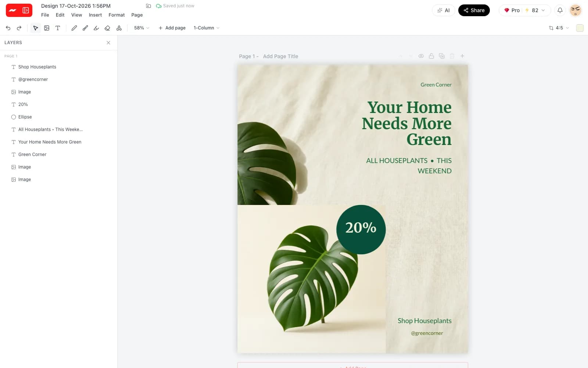This screenshot has height=368, width=588.
Task: Click the Add page button
Action: pos(172,28)
